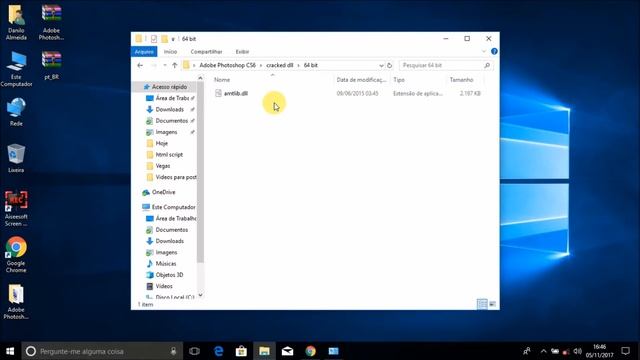Click the properties quick access toolbar icon
Screen dimensions: 640x360
(x=153, y=39)
